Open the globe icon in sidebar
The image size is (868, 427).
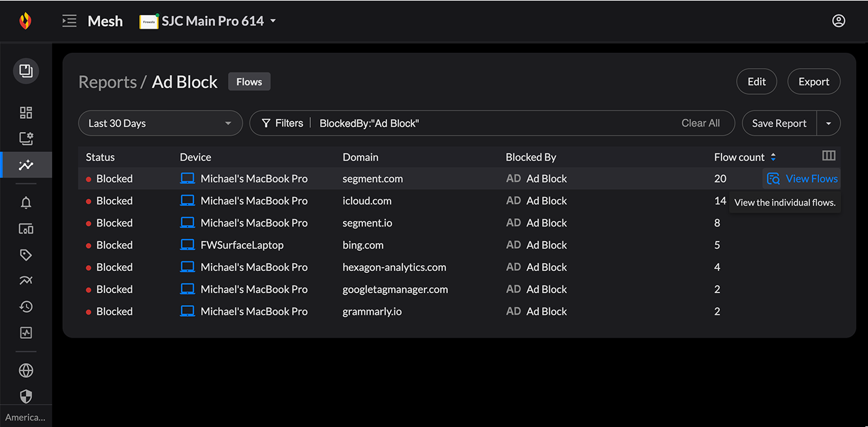point(26,371)
